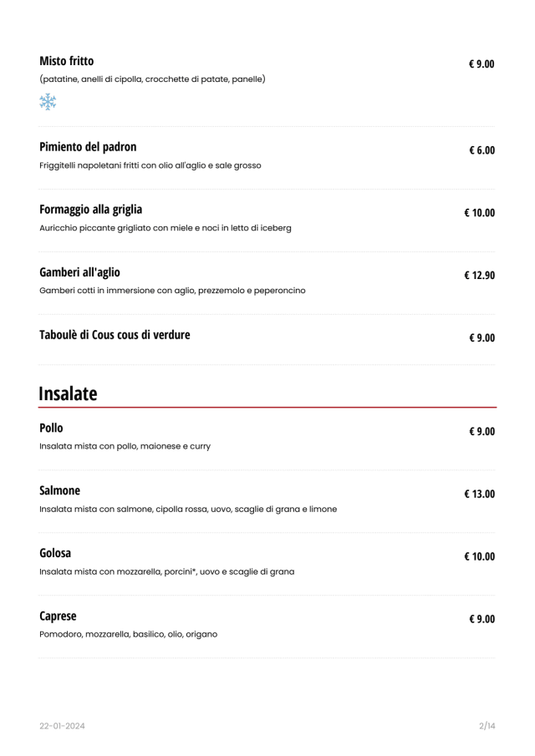Click the 22-01-2024 date in footer
535x756 pixels.
(x=62, y=726)
